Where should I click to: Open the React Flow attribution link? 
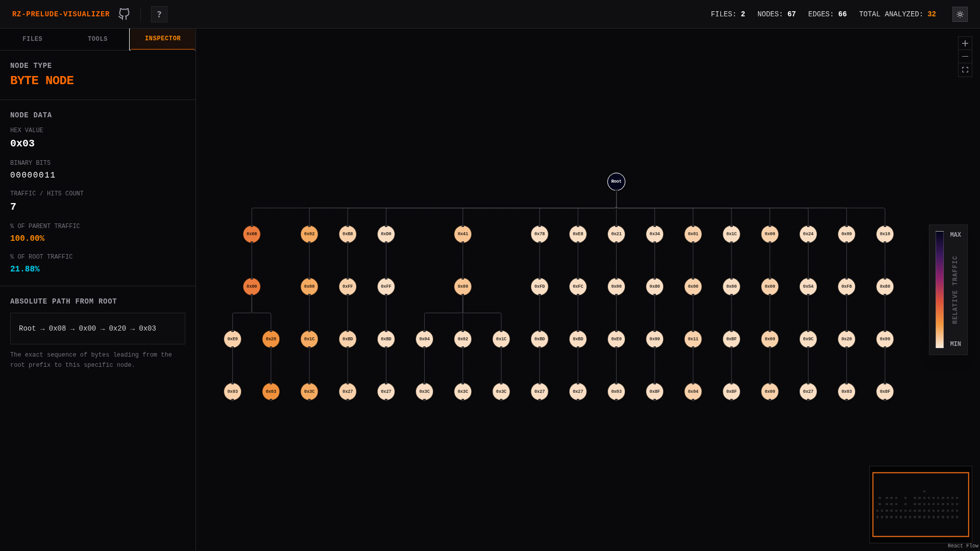click(x=963, y=546)
